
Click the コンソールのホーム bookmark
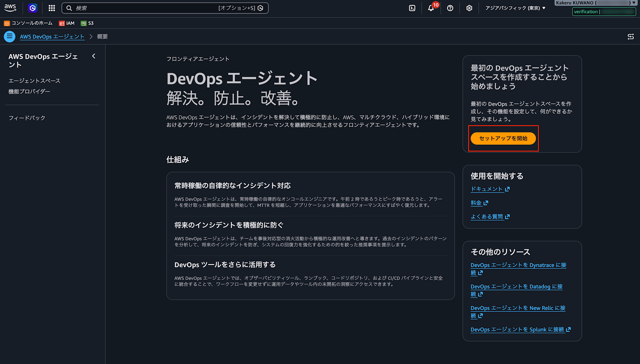[x=28, y=23]
